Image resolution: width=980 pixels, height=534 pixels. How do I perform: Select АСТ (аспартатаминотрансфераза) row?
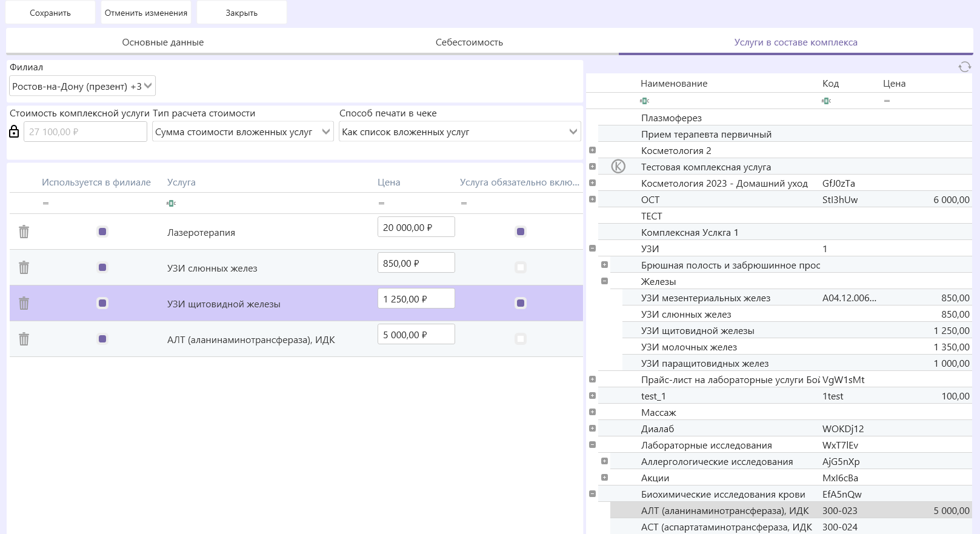(792, 527)
